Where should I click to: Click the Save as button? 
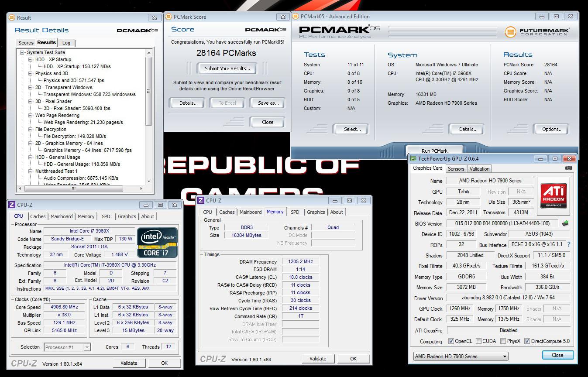coord(268,103)
